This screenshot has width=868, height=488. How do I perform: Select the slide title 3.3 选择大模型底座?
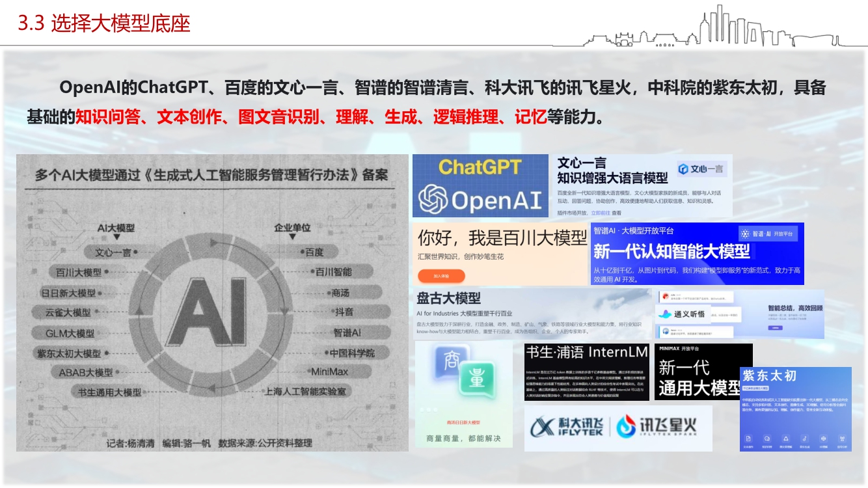(x=104, y=23)
